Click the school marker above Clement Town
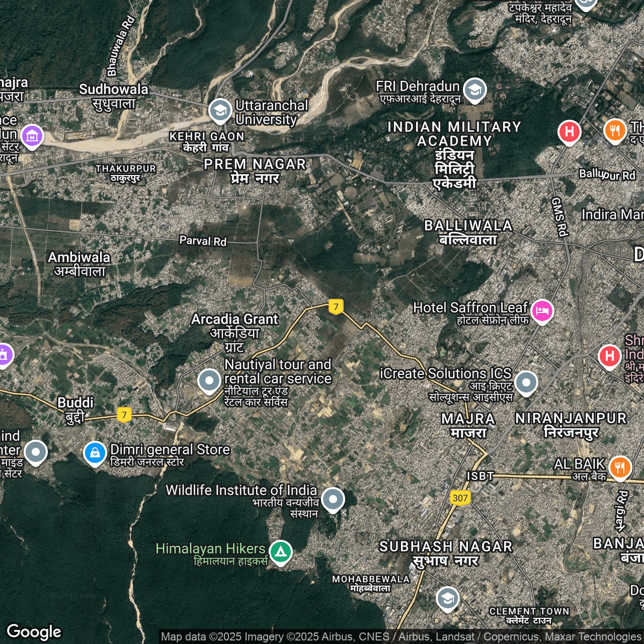Viewport: 644px width, 644px height. tap(447, 598)
